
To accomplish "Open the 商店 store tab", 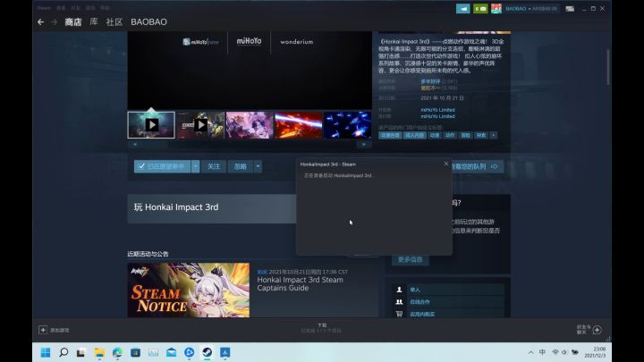I will (73, 22).
